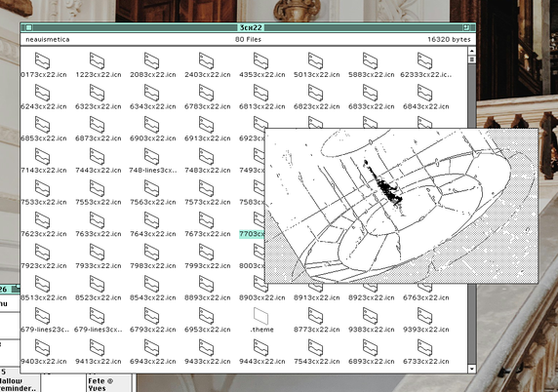
Task: Click the scroll up arrow in the file list
Action: click(471, 51)
